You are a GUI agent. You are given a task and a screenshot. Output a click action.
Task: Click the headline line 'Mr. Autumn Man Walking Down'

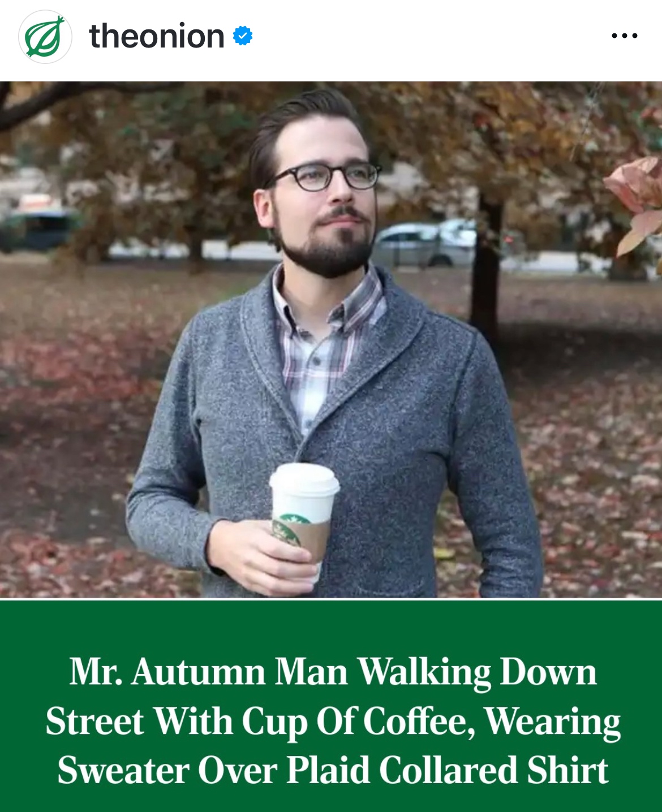pyautogui.click(x=333, y=672)
